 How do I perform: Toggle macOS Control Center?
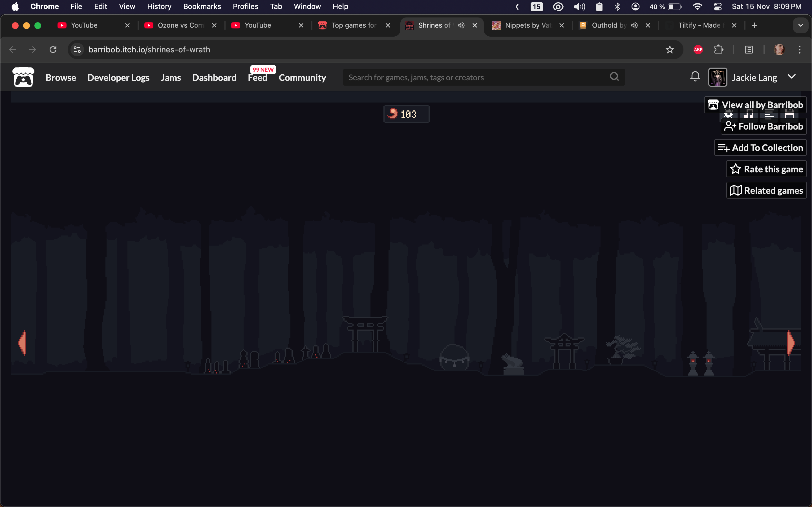pyautogui.click(x=718, y=7)
